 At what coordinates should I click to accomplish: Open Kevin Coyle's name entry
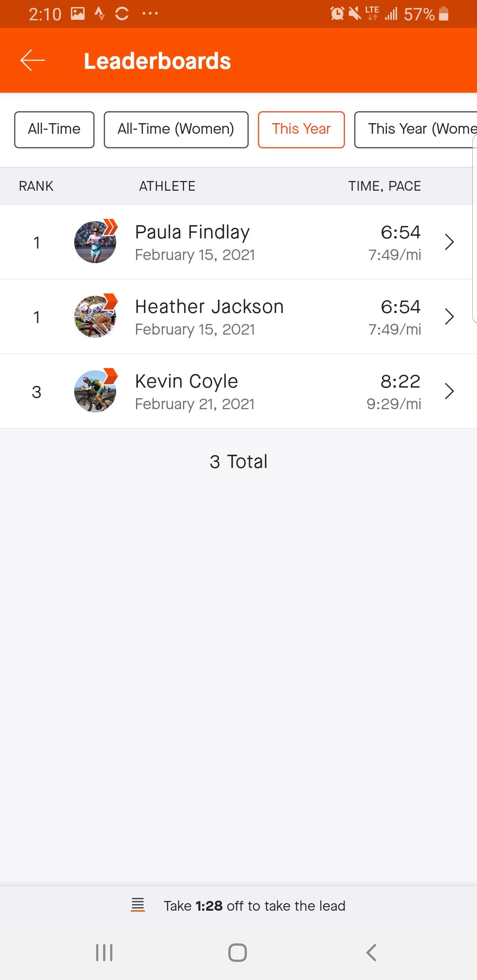[186, 381]
